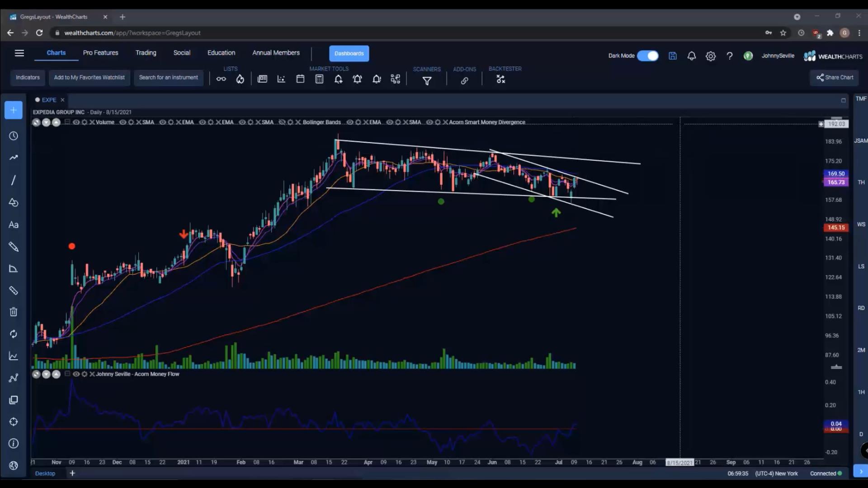
Task: Select the shapes drawing tool
Action: coord(14,202)
